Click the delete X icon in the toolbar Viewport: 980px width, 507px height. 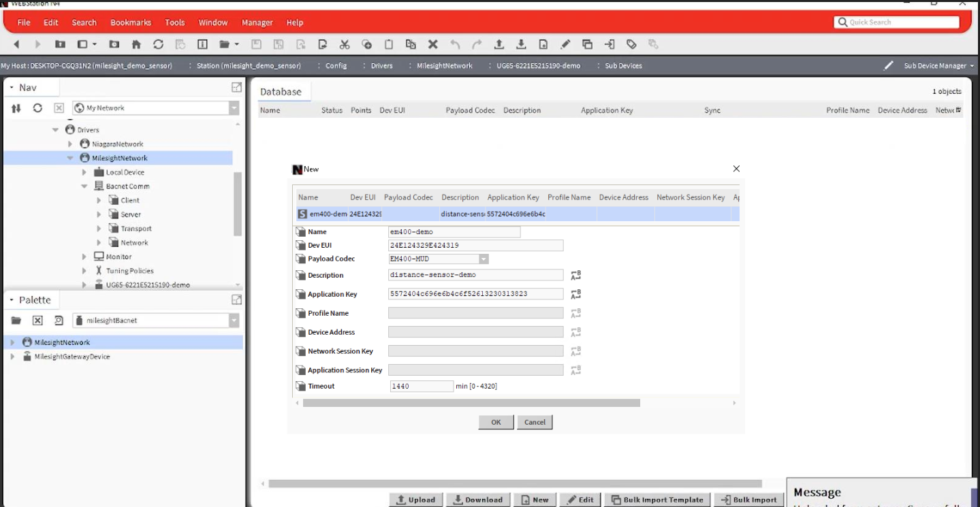(432, 44)
